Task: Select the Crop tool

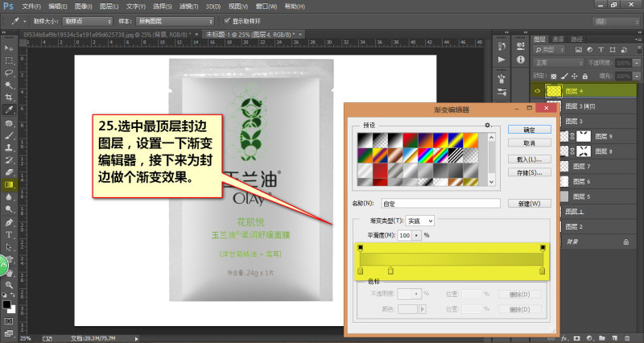Action: pos(9,97)
